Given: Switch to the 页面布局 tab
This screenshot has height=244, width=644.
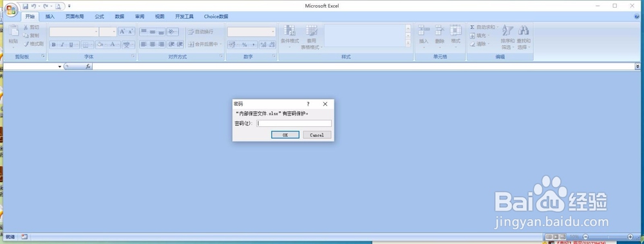Looking at the screenshot, I should tap(74, 17).
